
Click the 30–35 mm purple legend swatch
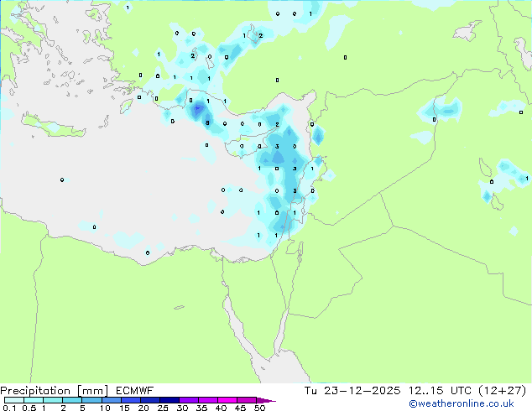click(x=189, y=400)
